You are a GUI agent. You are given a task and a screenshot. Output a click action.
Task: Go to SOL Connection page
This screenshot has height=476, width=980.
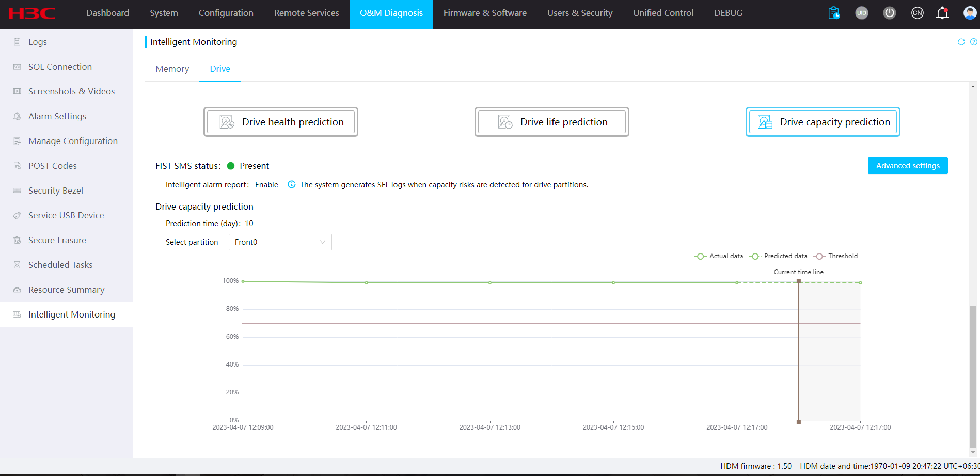click(x=60, y=67)
